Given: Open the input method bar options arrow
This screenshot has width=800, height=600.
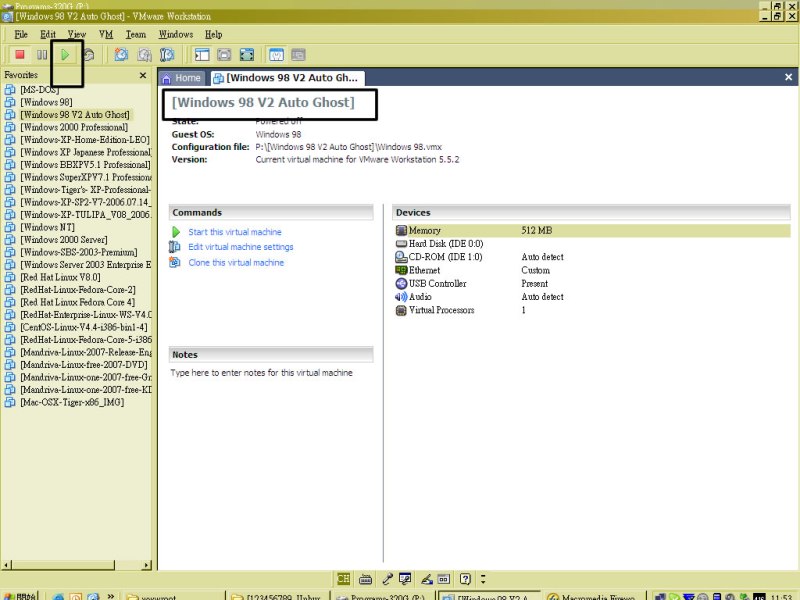Looking at the screenshot, I should click(483, 578).
